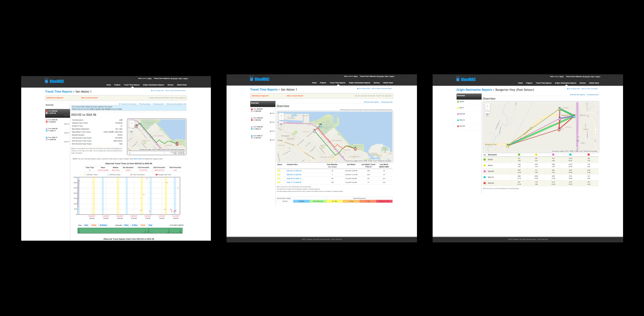The image size is (644, 316).
Task: Download Raw Matches CSV
Action: [176, 104]
